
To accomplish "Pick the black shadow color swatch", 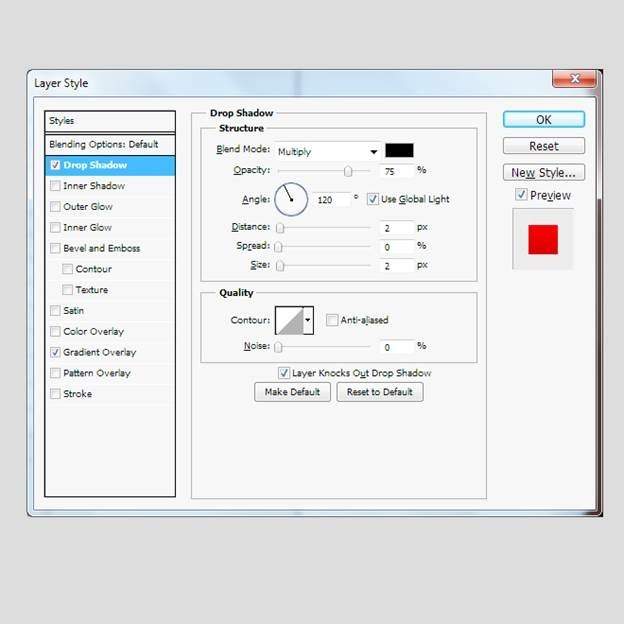I will 399,151.
